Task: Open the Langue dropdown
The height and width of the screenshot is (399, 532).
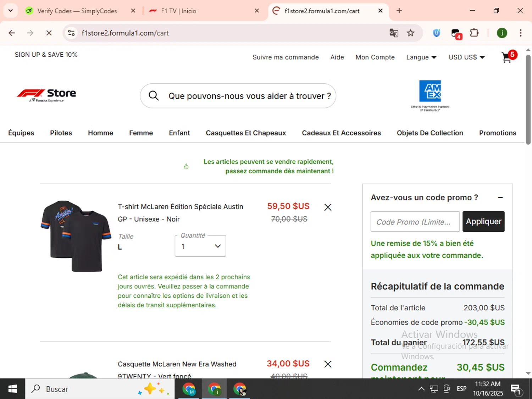Action: pyautogui.click(x=421, y=57)
